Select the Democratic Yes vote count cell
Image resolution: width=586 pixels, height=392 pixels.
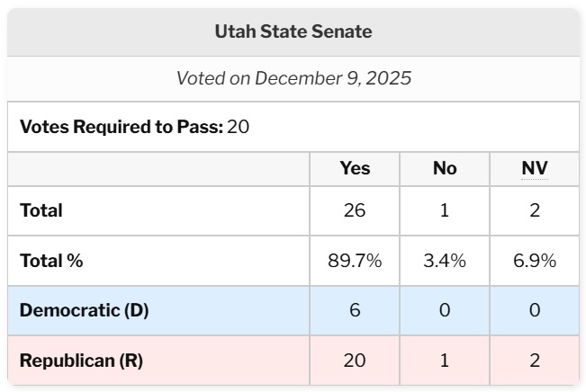coord(355,310)
